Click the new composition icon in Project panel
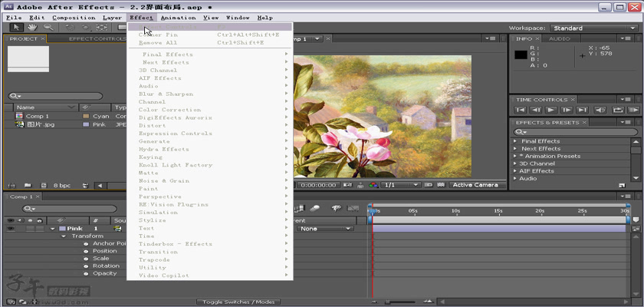 [x=44, y=186]
